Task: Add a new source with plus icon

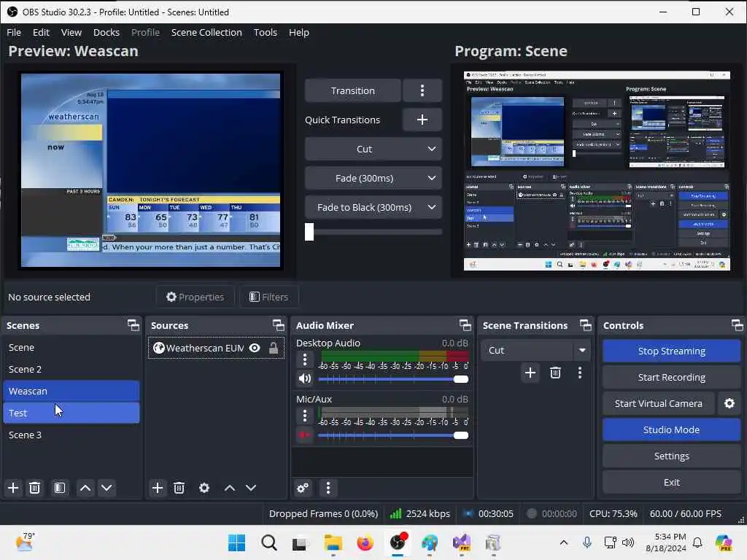Action: click(x=158, y=488)
